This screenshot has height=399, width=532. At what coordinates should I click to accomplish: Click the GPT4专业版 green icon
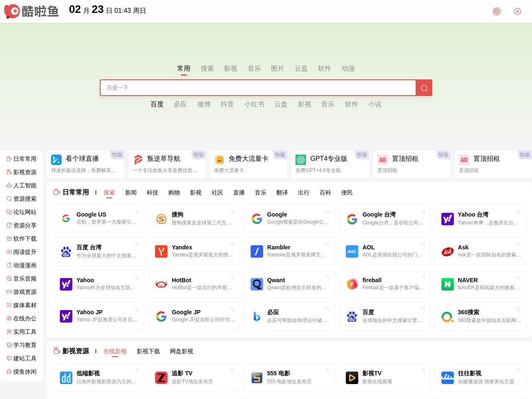point(300,160)
